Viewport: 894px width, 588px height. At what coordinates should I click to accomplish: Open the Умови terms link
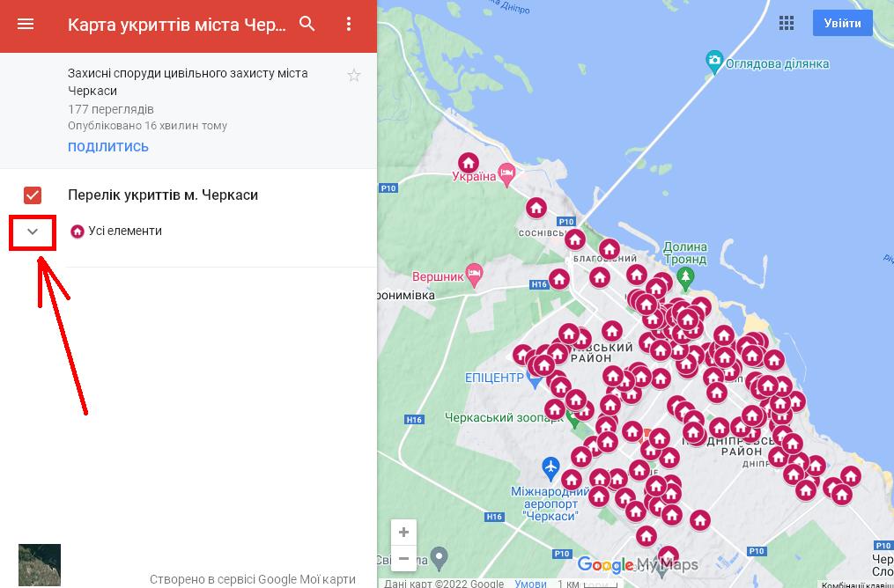pyautogui.click(x=530, y=583)
